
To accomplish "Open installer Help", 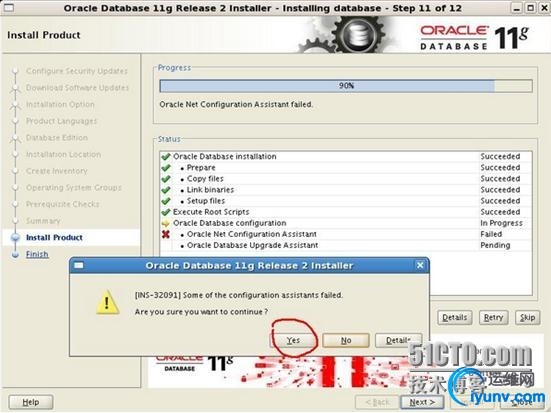I will [x=31, y=402].
